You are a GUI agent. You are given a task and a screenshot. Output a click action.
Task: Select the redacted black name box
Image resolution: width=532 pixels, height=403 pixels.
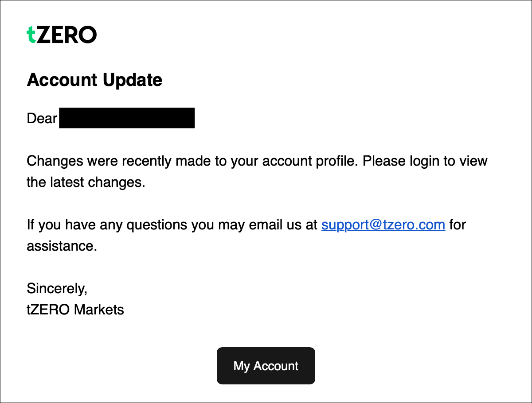tap(127, 118)
